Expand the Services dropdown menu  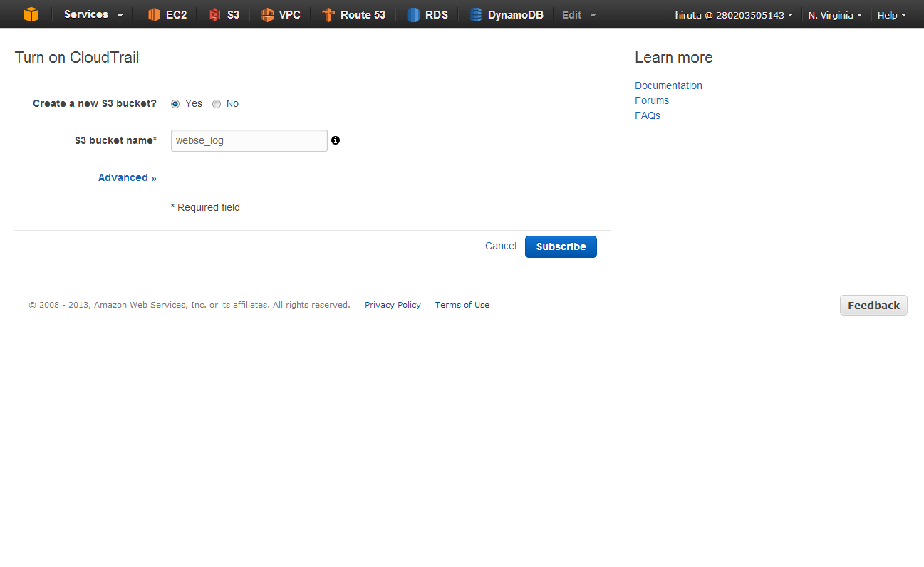click(93, 14)
